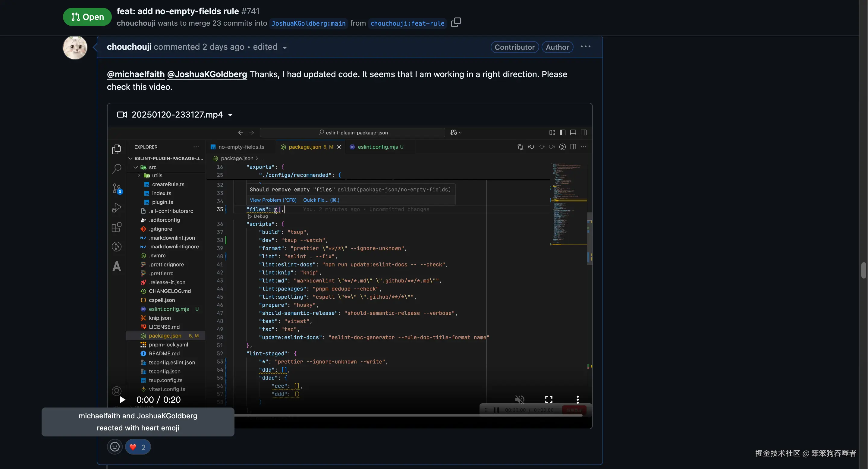The image size is (868, 469).
Task: Open the @michaelfaith mention link
Action: point(136,74)
